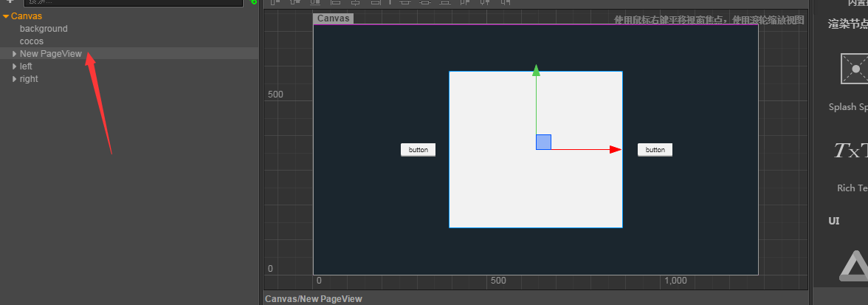Grab the green Y-axis gizmo arrow
Screen dimensions: 868x305
(536, 70)
